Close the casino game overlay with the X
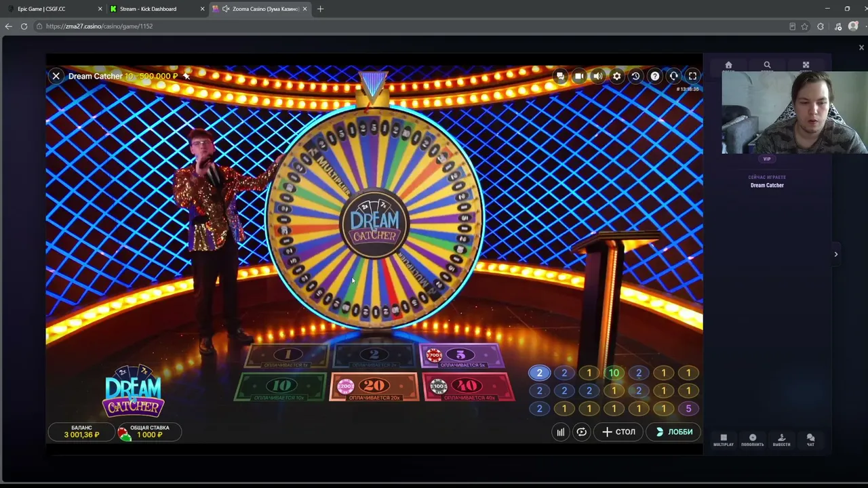This screenshot has height=488, width=868. [861, 47]
